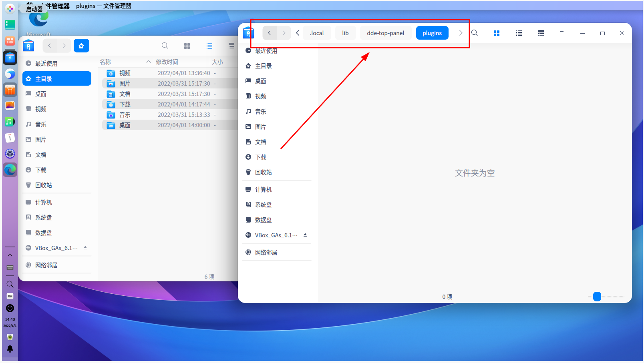Open 计算机 in left window sidebar

pyautogui.click(x=57, y=203)
